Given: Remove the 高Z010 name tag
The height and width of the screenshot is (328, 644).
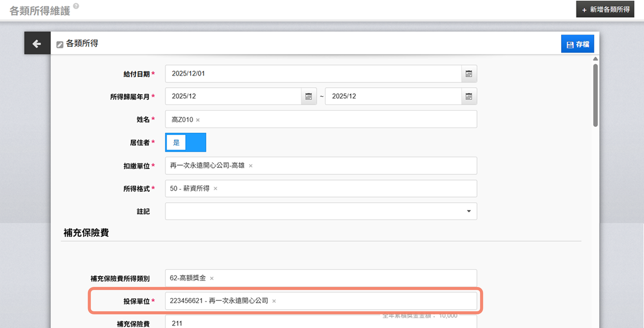Looking at the screenshot, I should tap(198, 120).
